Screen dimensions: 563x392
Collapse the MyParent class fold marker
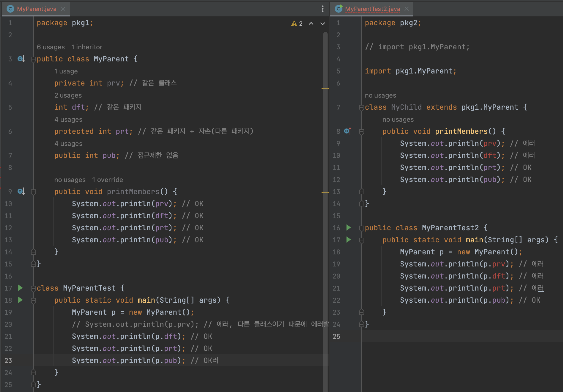tap(33, 59)
